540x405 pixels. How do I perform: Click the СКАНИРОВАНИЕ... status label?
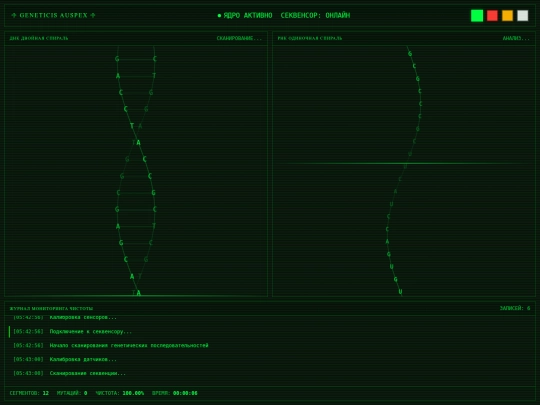tap(239, 38)
